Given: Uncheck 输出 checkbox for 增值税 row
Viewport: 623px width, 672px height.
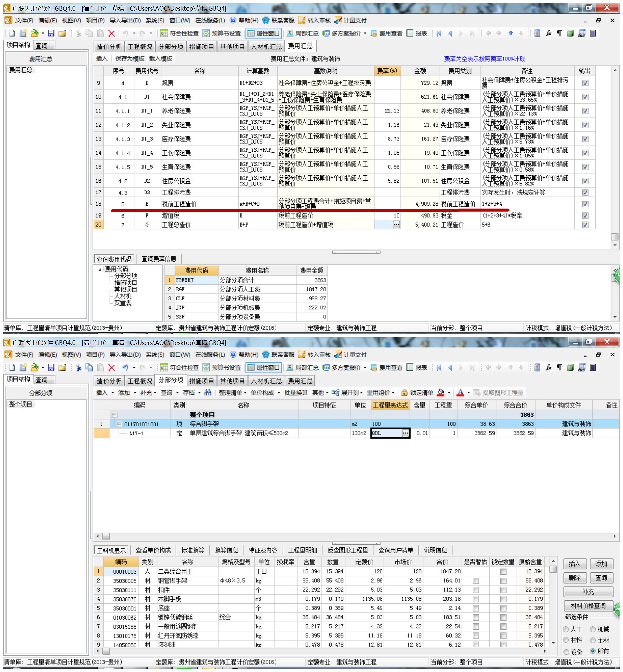Looking at the screenshot, I should coord(585,216).
